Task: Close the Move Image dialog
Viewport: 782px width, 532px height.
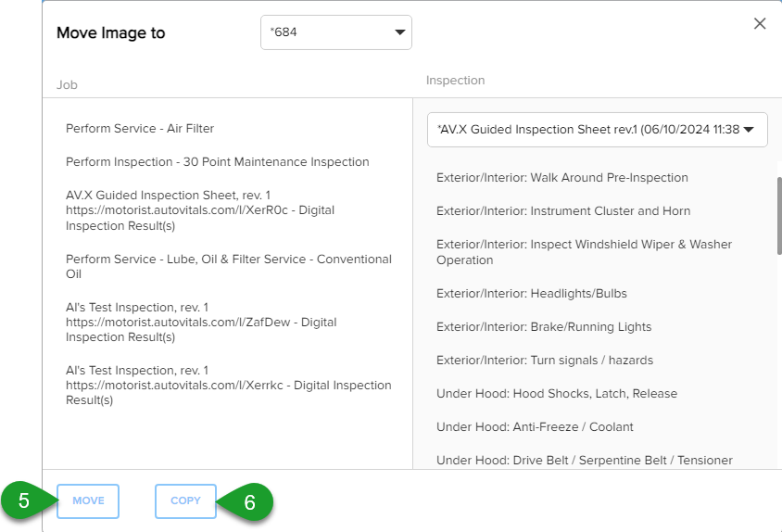Action: 760,23
